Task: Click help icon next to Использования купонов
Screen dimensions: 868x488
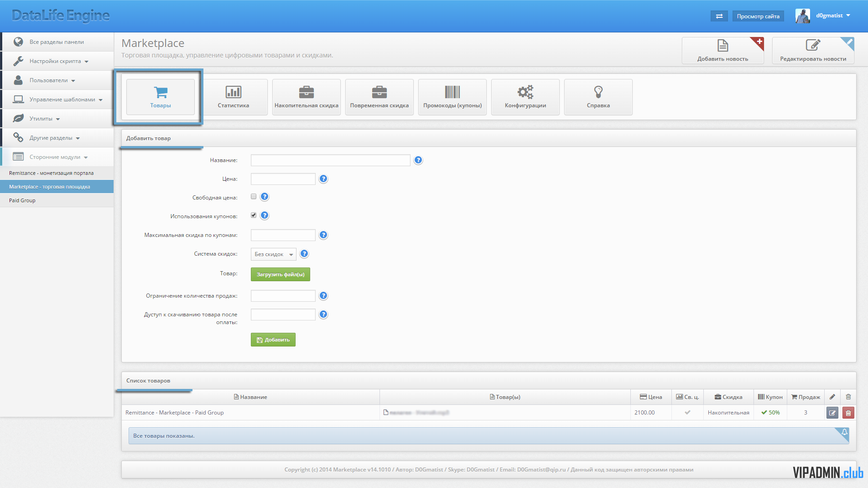Action: [265, 215]
